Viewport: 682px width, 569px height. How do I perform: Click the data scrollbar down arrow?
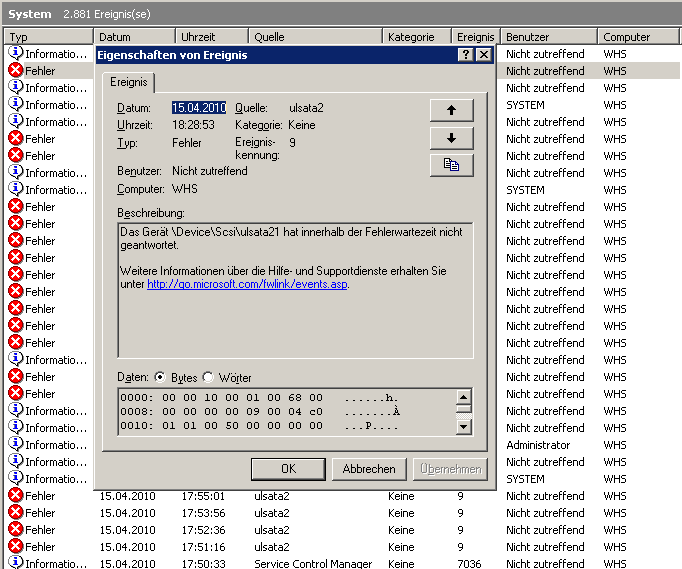tap(464, 427)
